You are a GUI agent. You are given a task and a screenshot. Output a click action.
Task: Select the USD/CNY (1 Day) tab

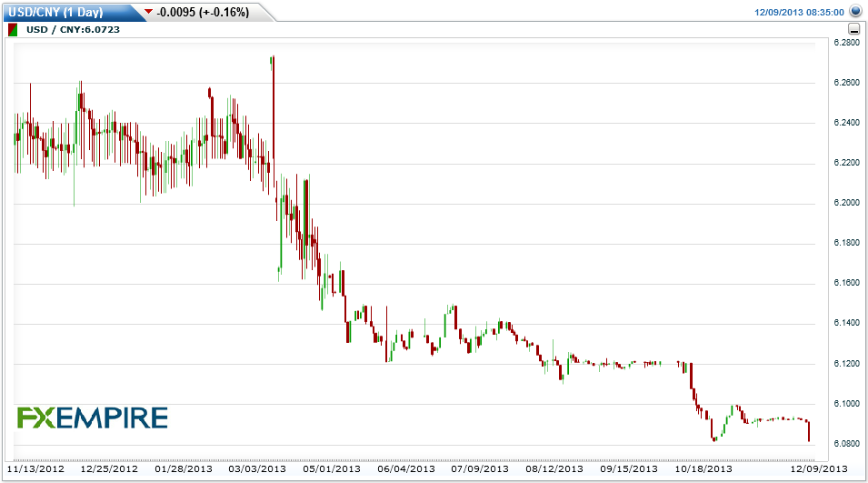point(56,12)
